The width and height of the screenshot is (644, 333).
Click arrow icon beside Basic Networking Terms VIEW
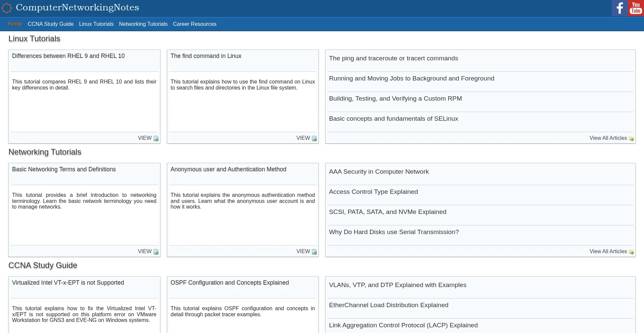point(156,252)
